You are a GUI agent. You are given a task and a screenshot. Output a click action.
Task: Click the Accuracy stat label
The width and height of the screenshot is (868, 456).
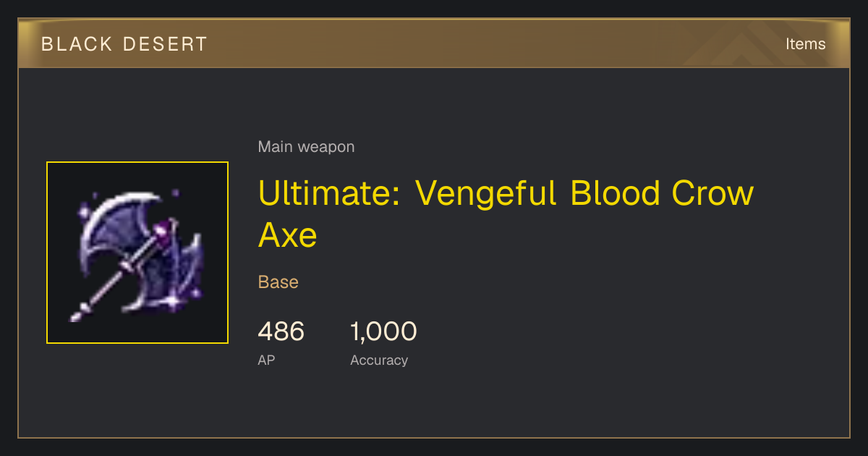pos(379,360)
